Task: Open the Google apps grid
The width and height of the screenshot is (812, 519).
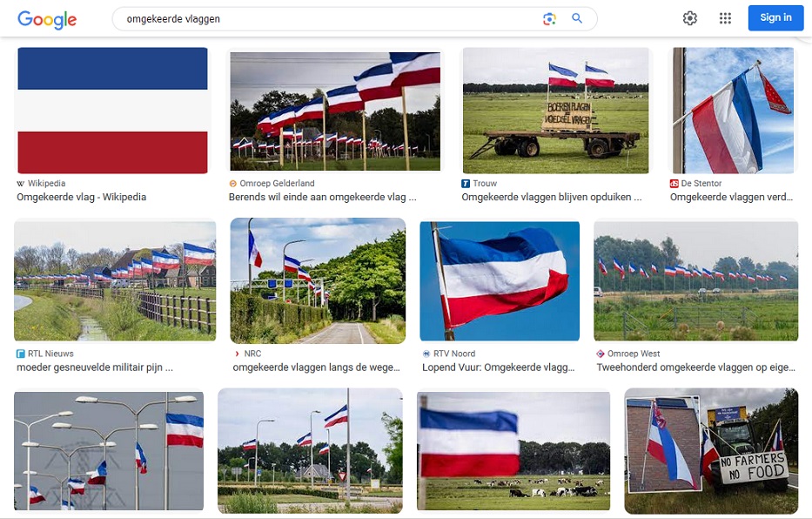Action: [725, 18]
